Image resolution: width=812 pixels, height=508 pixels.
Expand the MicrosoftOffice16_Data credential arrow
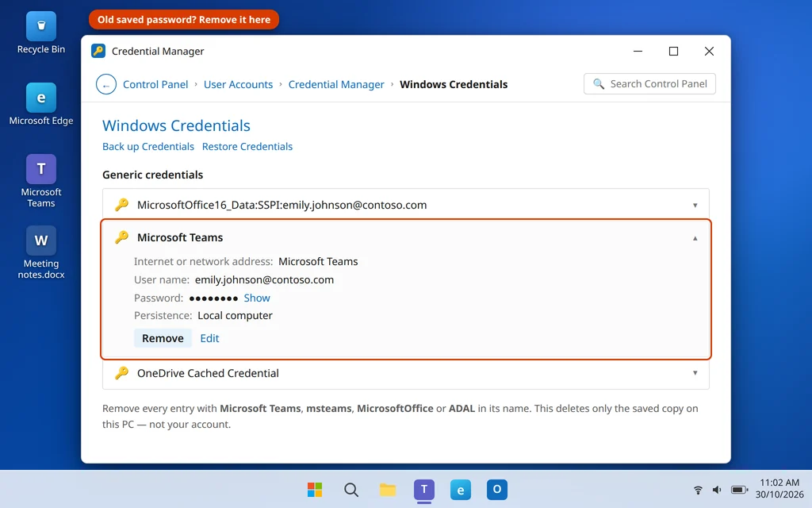pyautogui.click(x=695, y=206)
